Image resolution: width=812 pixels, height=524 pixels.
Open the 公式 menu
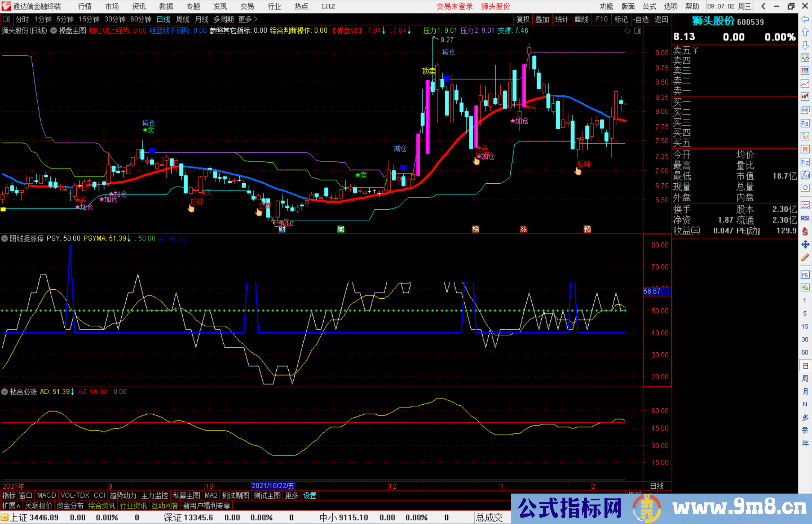point(649,6)
